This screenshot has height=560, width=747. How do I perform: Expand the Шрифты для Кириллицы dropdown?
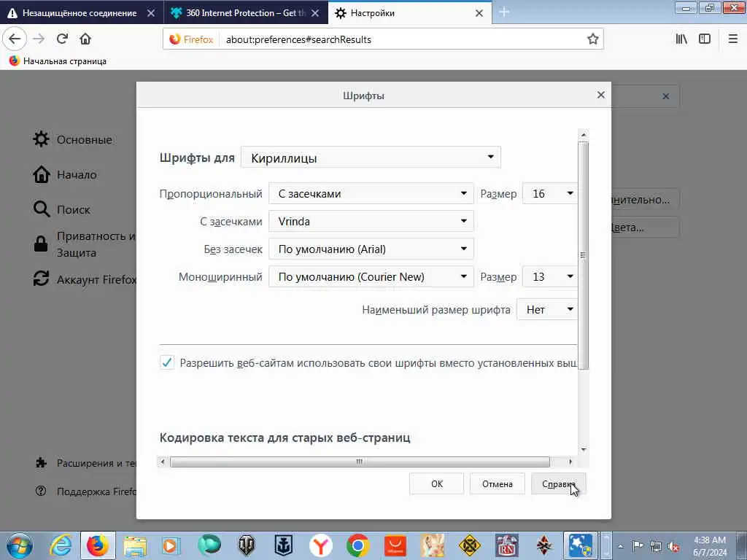click(x=371, y=157)
